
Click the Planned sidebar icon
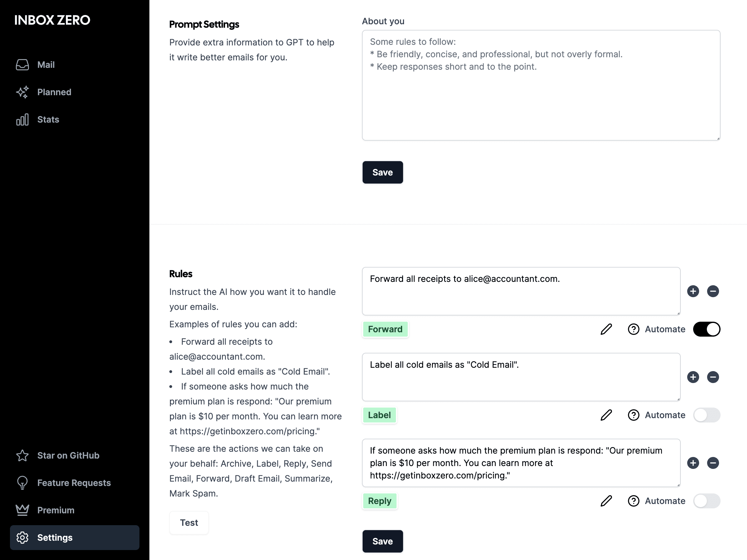[x=23, y=92]
